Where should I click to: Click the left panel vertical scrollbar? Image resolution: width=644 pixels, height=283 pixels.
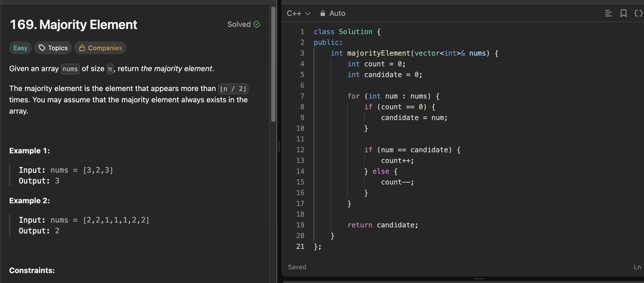274,64
